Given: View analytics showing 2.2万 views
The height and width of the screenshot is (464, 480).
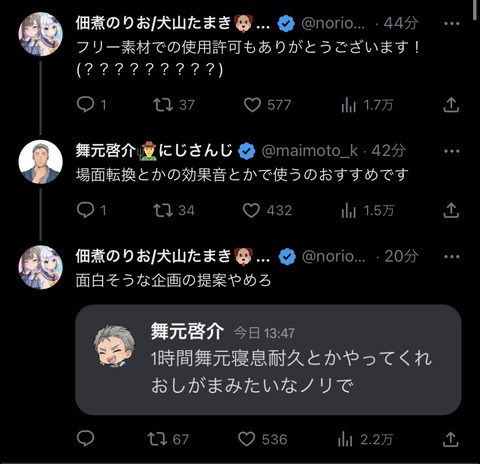Looking at the screenshot, I should [x=365, y=439].
